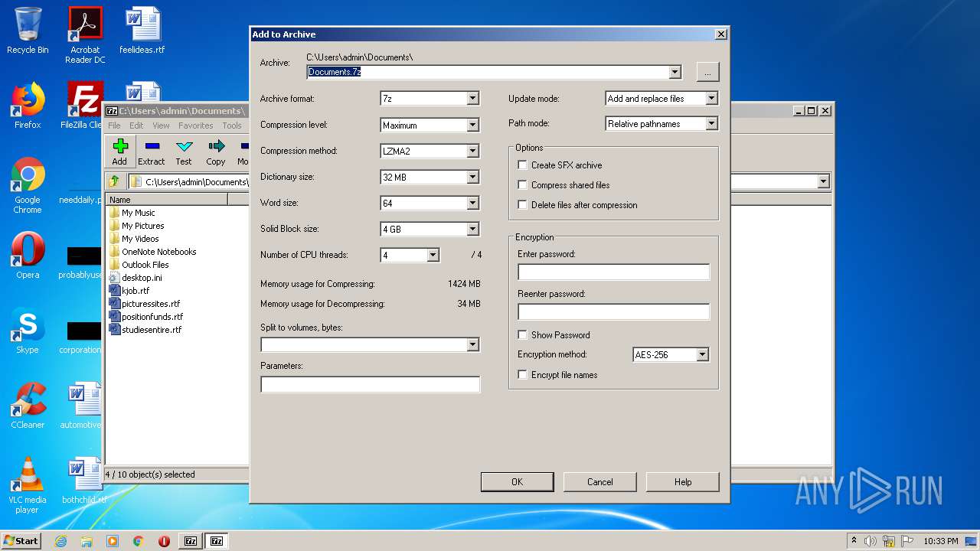Screen dimensions: 980x551
Task: Click Help button in dialog
Action: [682, 482]
